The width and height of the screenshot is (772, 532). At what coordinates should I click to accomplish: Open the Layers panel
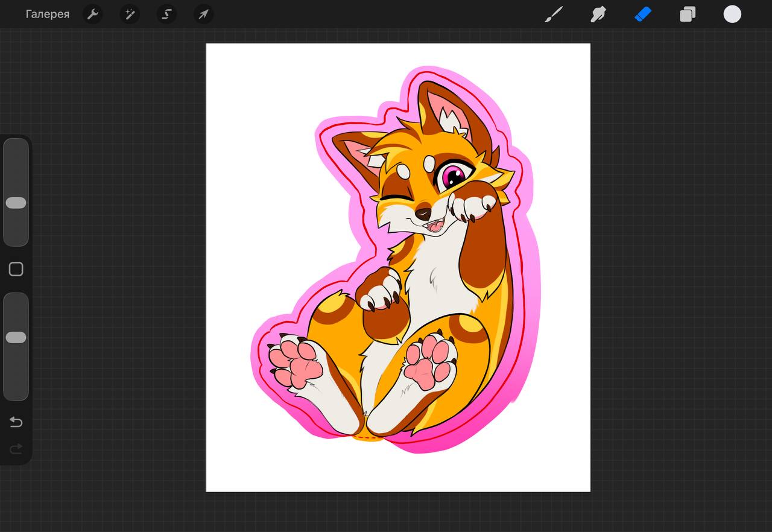point(688,14)
